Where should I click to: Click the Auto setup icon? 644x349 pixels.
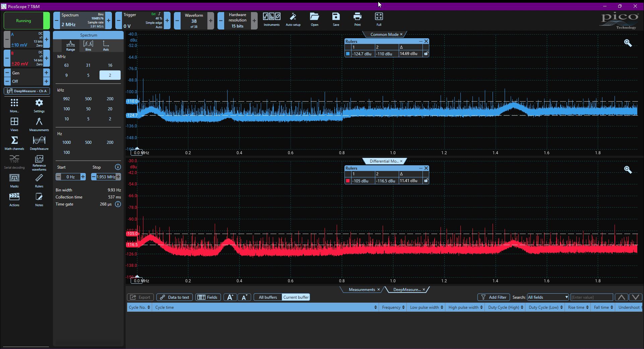[x=293, y=19]
